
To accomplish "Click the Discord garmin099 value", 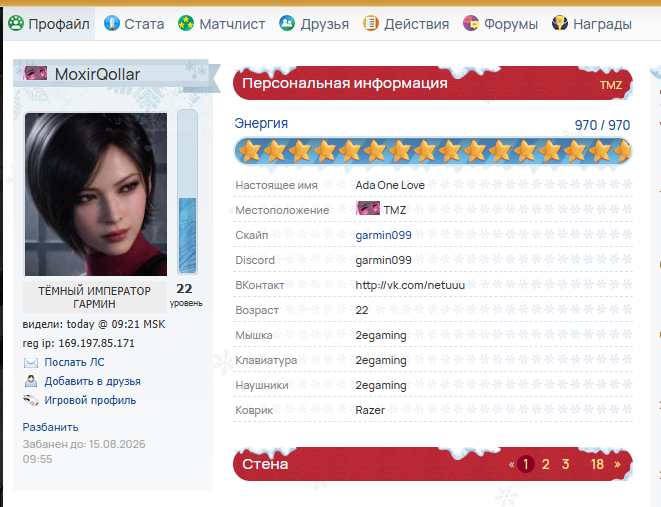I will pyautogui.click(x=383, y=260).
